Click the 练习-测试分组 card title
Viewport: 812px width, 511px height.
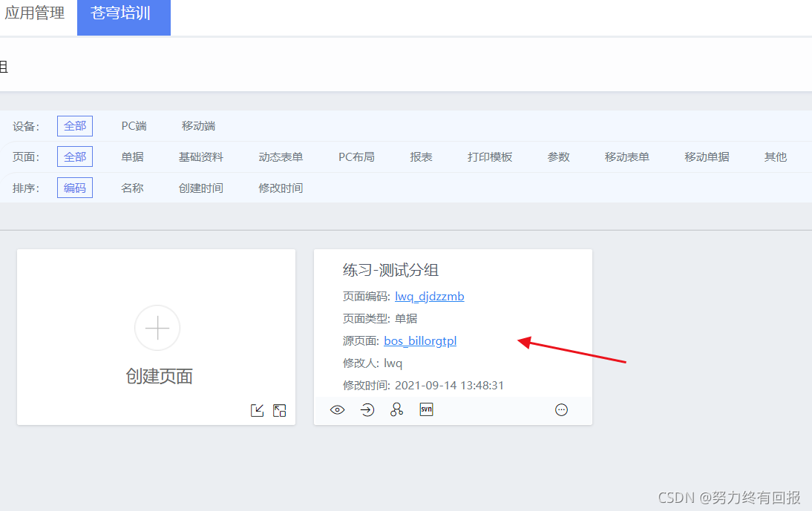pyautogui.click(x=390, y=270)
